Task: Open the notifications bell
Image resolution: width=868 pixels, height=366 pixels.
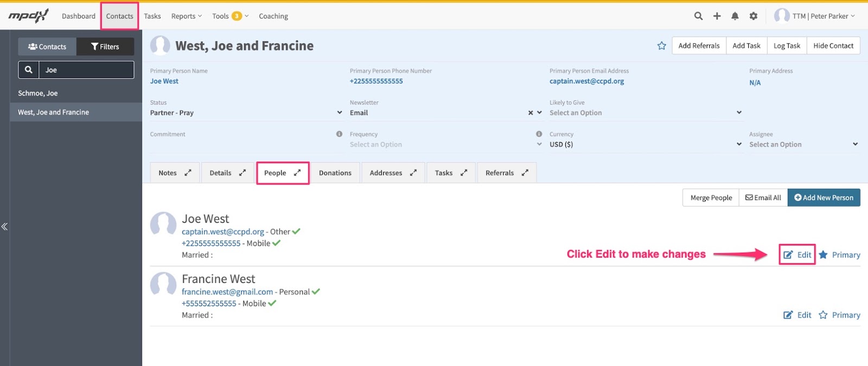Action: 735,16
